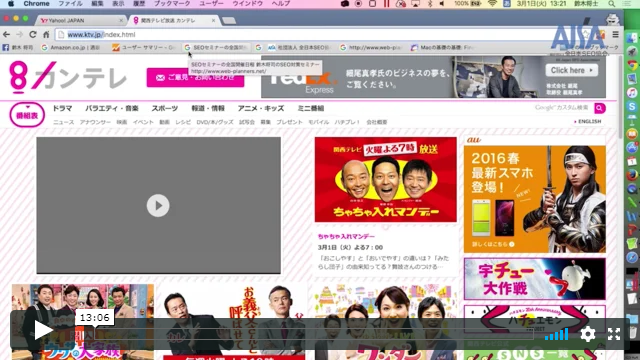Image resolution: width=640 pixels, height=360 pixels.
Task: Open the SEOセミナーの全国 bookmark
Action: (216, 48)
